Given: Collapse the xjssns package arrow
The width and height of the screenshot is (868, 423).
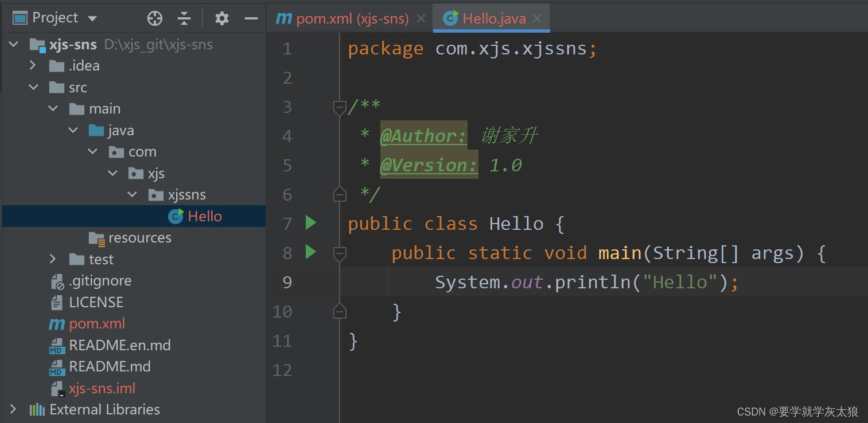Looking at the screenshot, I should tap(133, 194).
